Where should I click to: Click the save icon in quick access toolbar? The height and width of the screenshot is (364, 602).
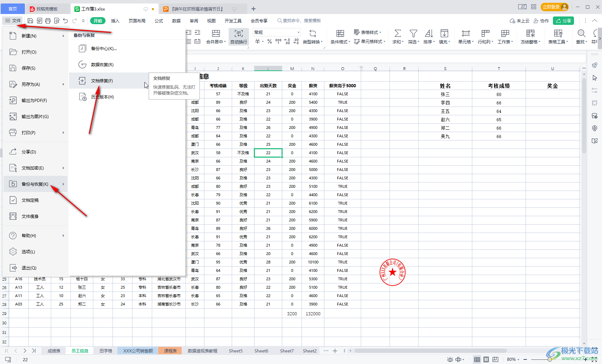(31, 21)
